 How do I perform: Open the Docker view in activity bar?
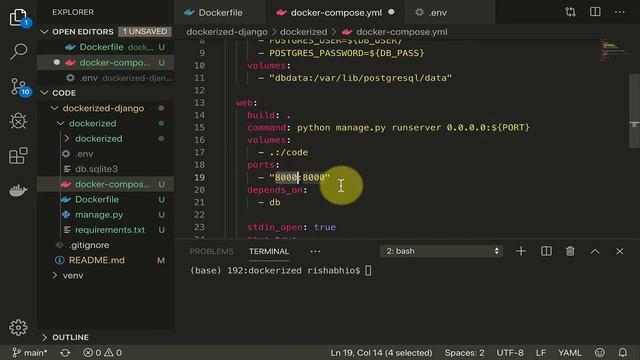pyautogui.click(x=18, y=190)
